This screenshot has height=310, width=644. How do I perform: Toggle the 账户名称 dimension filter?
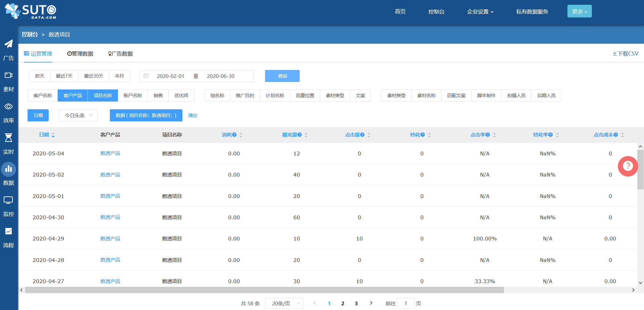133,95
